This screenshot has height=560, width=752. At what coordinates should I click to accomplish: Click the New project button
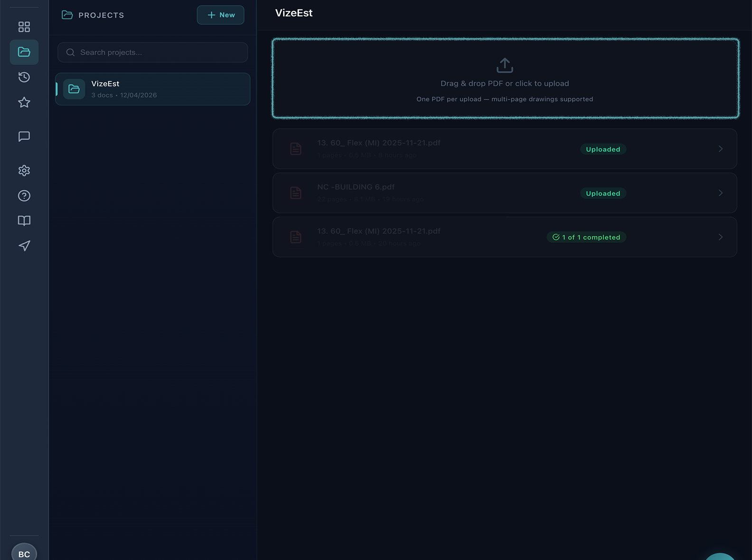220,15
